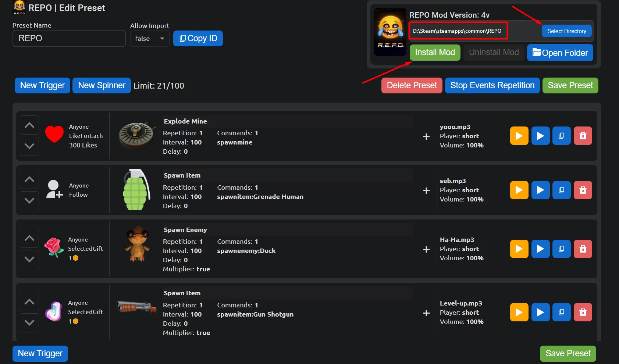Add an action to the Duck enemy trigger

pos(426,249)
